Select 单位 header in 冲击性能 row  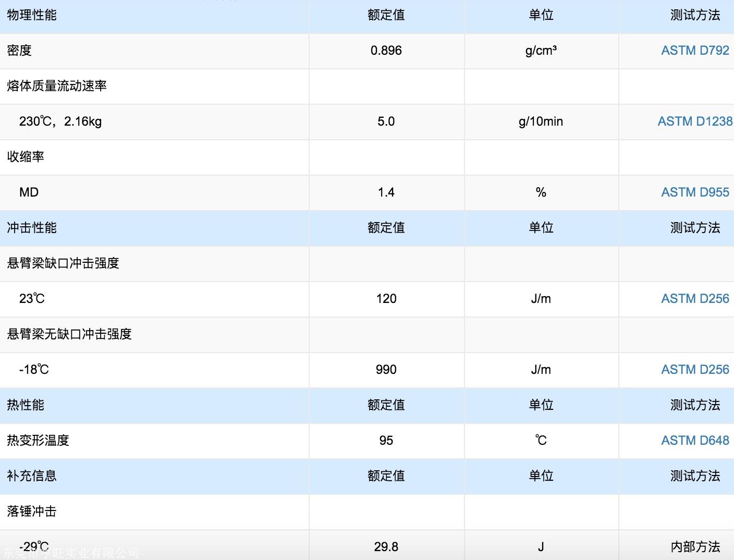click(x=541, y=228)
